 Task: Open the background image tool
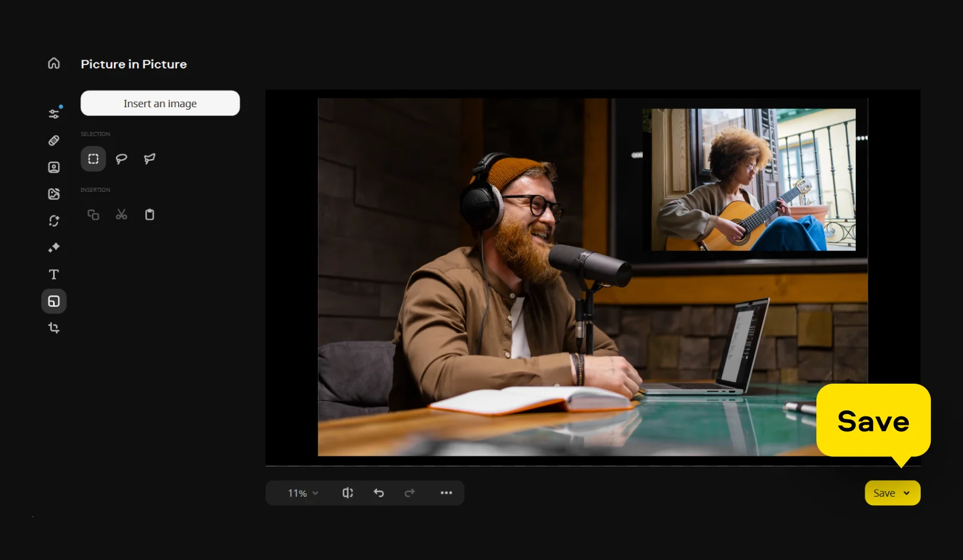tap(54, 194)
